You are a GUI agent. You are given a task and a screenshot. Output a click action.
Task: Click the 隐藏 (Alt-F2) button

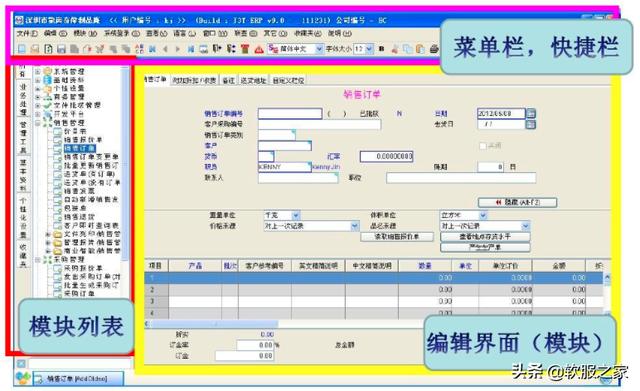click(517, 202)
